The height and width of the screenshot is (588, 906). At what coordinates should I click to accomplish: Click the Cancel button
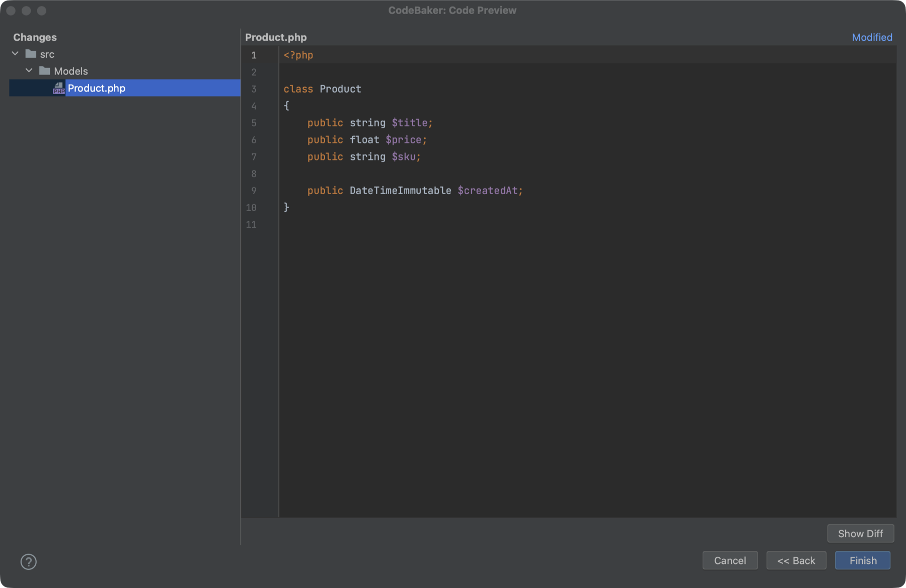click(730, 560)
